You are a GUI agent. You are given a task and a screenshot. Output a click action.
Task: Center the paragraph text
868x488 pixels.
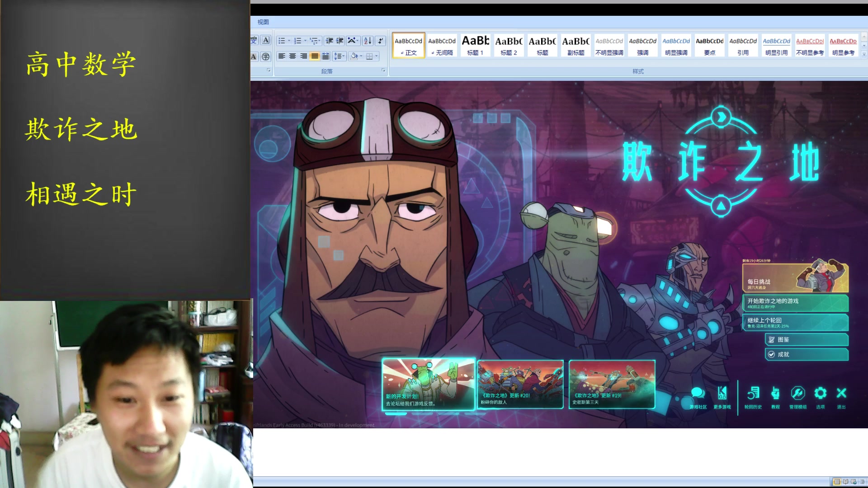292,56
